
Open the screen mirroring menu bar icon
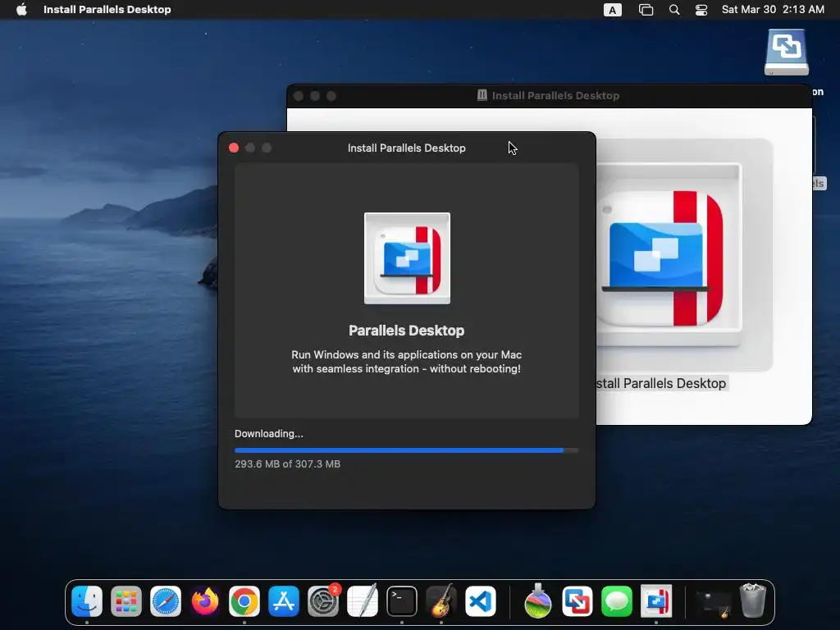pyautogui.click(x=646, y=10)
